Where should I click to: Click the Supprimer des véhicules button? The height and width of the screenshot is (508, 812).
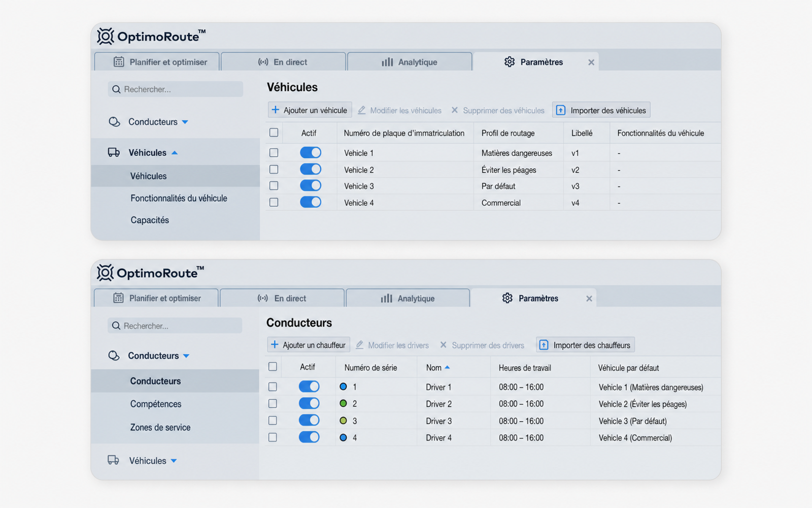click(x=498, y=110)
